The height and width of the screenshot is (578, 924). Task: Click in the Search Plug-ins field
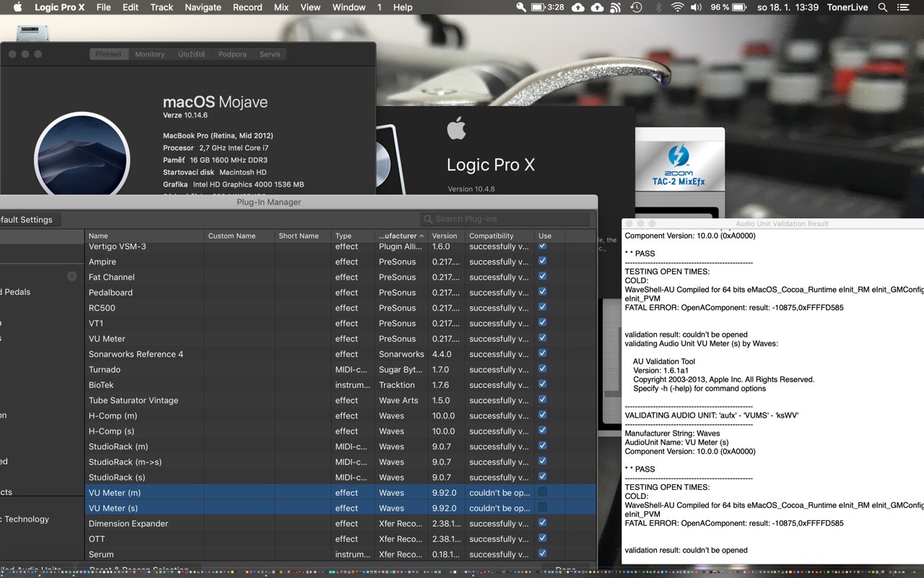coord(505,219)
